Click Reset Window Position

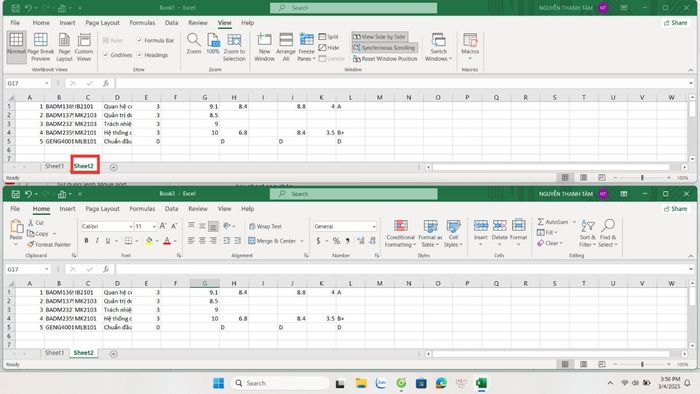pyautogui.click(x=385, y=58)
